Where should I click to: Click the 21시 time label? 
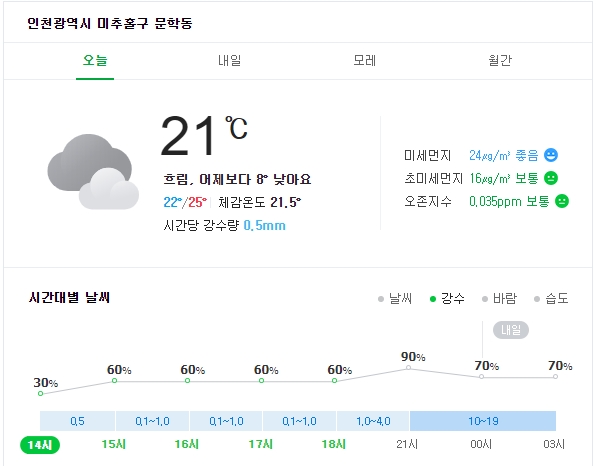coord(407,444)
